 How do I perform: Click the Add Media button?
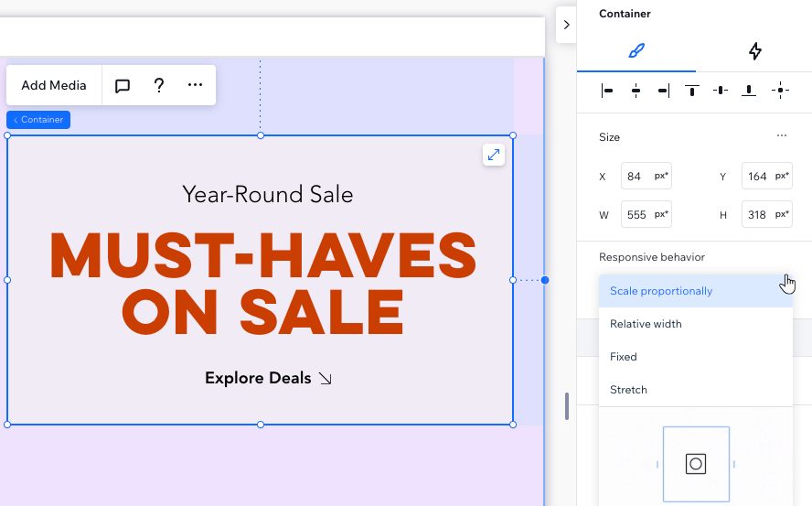point(54,85)
